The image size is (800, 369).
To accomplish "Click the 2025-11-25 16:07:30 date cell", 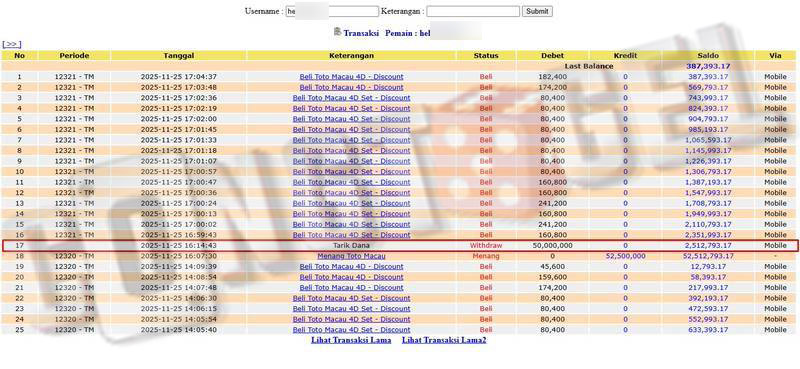I will coord(179,256).
